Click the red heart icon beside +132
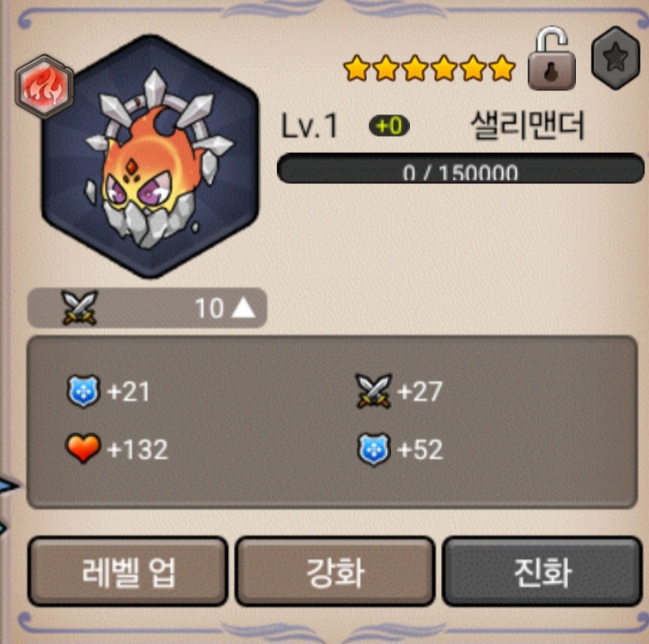This screenshot has width=649, height=644. click(83, 448)
